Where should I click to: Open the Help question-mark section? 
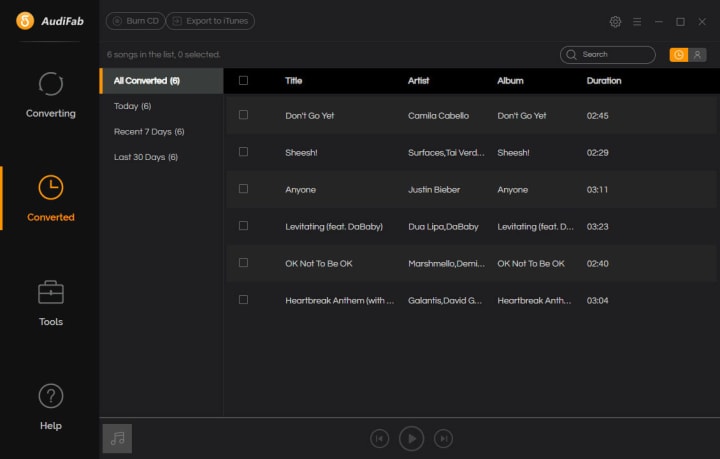coord(51,407)
